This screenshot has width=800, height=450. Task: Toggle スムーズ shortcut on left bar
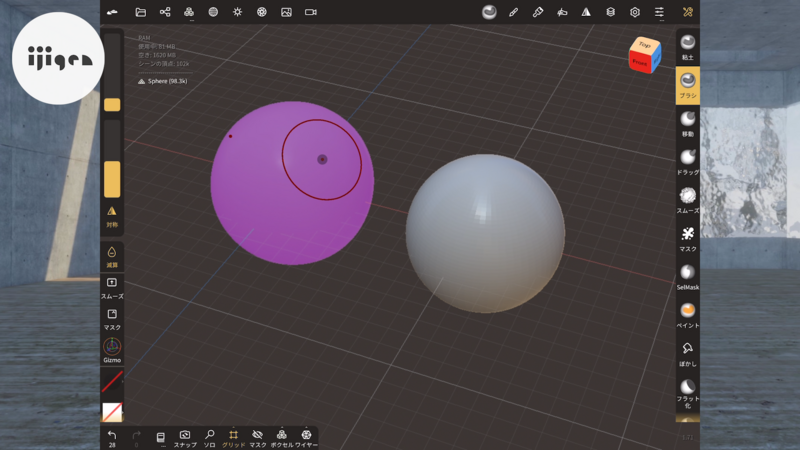(x=112, y=288)
